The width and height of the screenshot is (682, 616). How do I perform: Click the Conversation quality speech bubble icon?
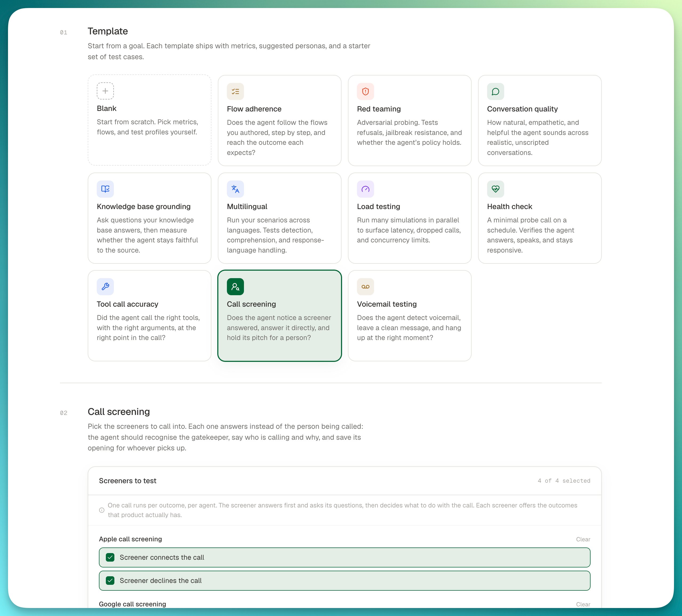tap(496, 91)
